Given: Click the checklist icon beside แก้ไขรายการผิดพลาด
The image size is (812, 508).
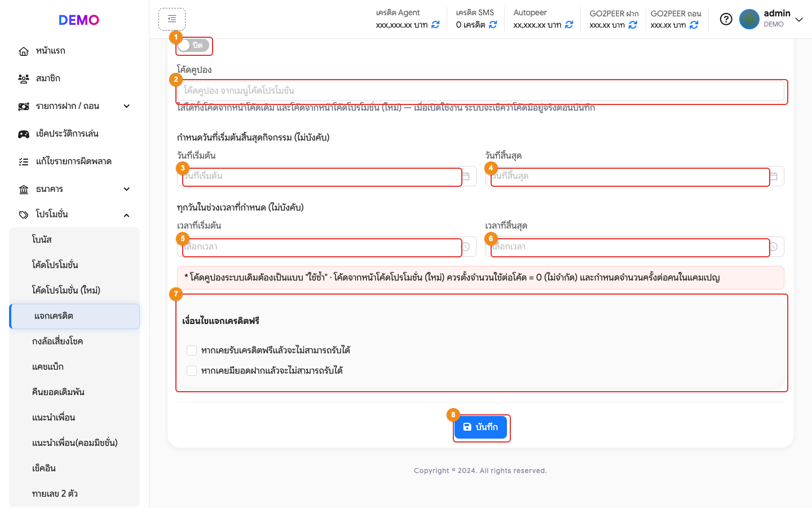Looking at the screenshot, I should coord(24,162).
